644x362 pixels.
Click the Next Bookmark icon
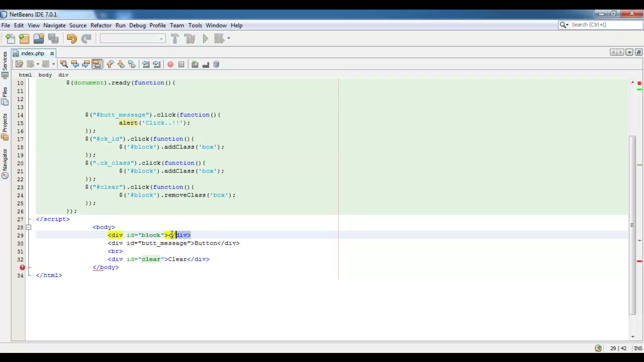point(121,64)
